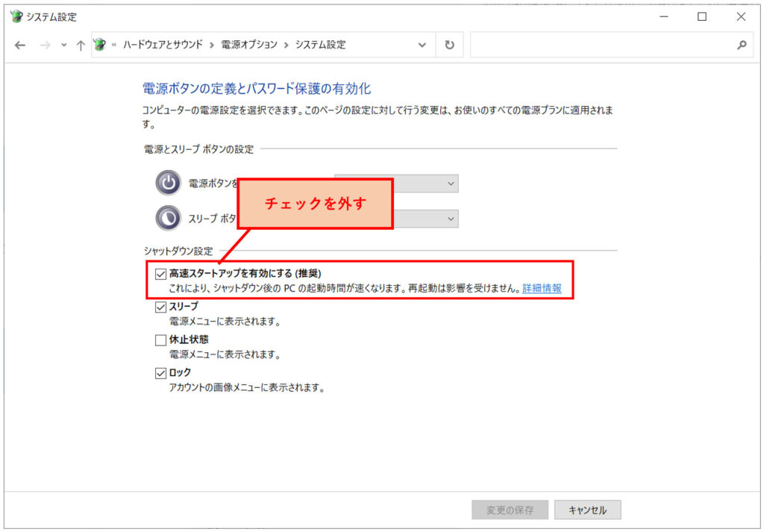Click the double-chevron before ハードウェアとサウンド
The image size is (764, 532).
click(x=114, y=45)
